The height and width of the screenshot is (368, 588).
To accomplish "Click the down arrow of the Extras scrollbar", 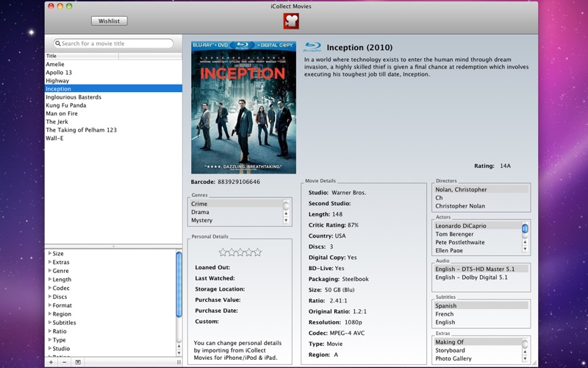I will [x=525, y=358].
